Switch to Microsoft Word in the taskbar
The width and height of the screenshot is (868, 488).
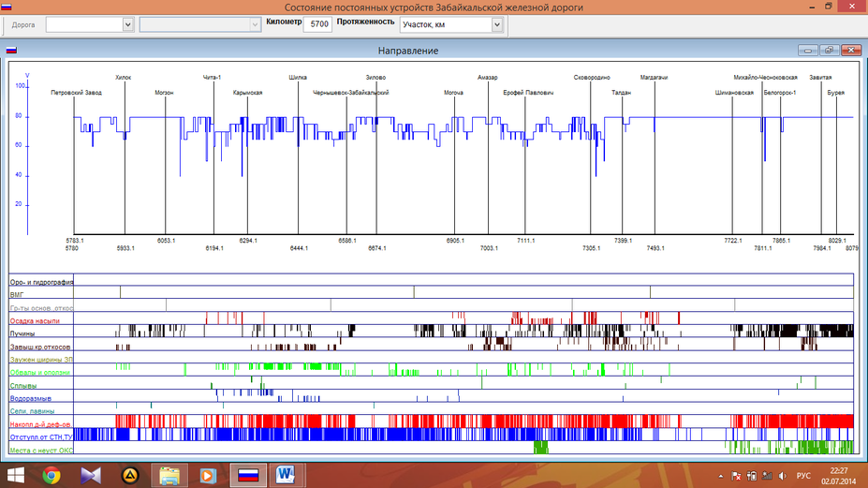coord(285,476)
